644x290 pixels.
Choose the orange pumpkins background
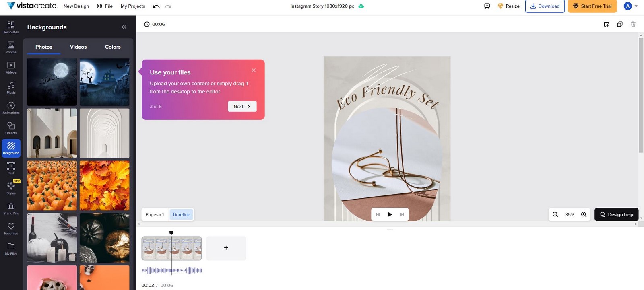click(x=52, y=185)
